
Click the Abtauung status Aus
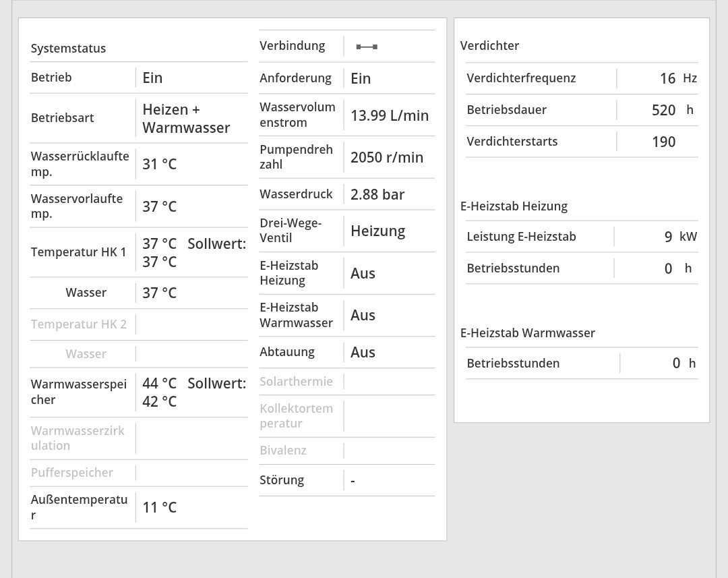[363, 352]
